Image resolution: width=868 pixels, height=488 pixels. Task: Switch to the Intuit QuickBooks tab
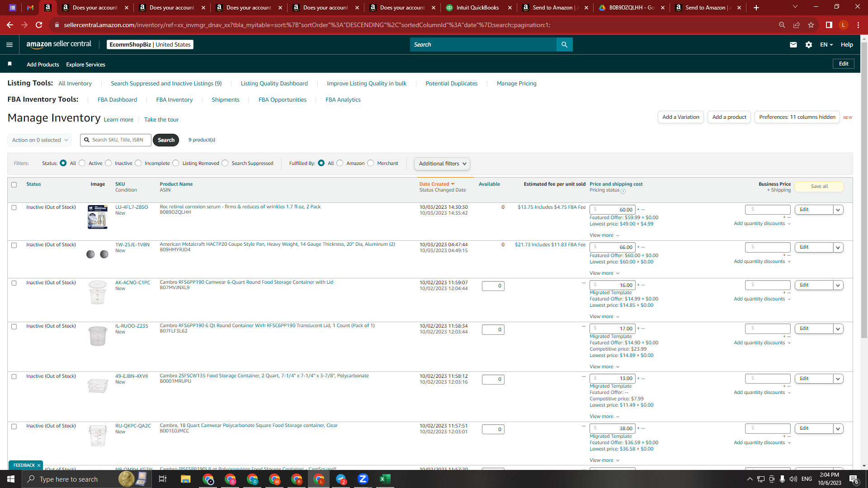pos(478,8)
